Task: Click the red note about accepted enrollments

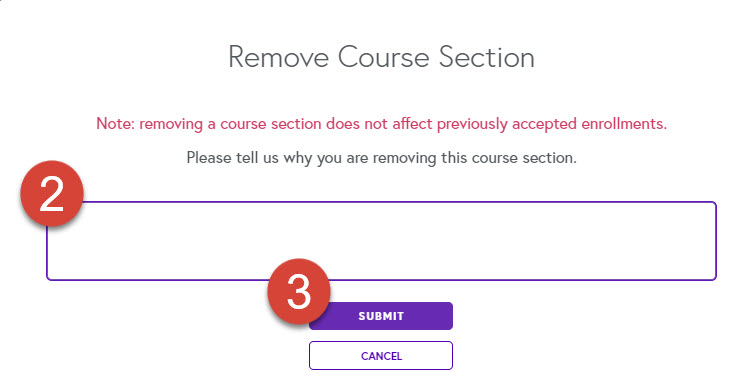Action: click(x=381, y=124)
